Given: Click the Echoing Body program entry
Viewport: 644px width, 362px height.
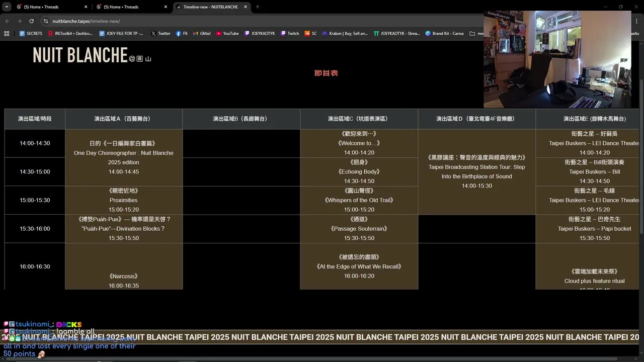Looking at the screenshot, I should (x=359, y=171).
